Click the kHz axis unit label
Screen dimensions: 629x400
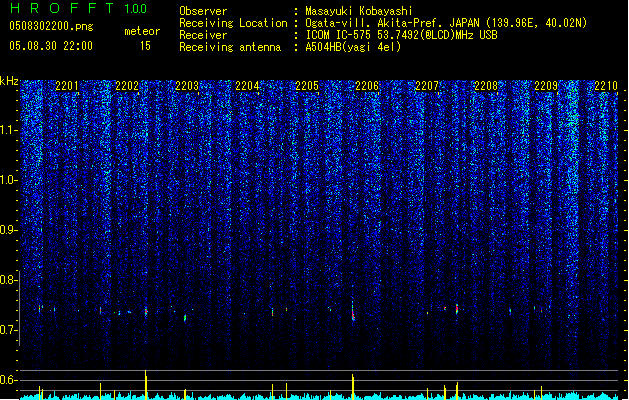click(9, 81)
